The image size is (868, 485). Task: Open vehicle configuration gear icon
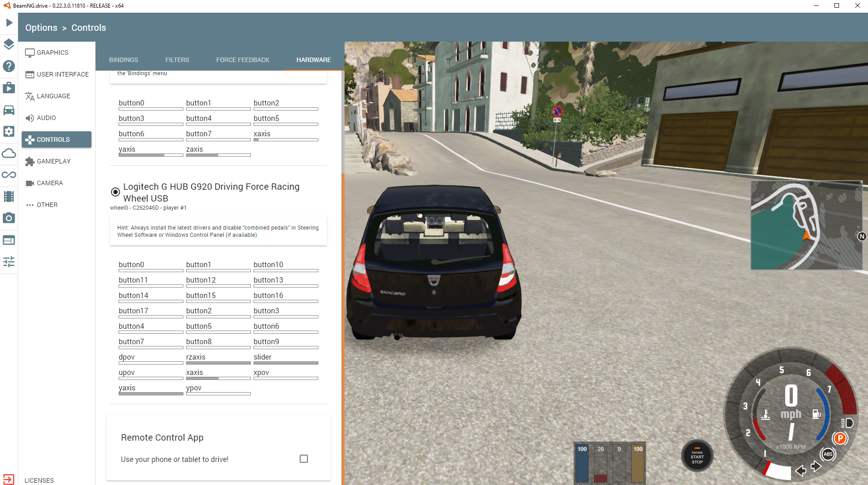[x=9, y=131]
